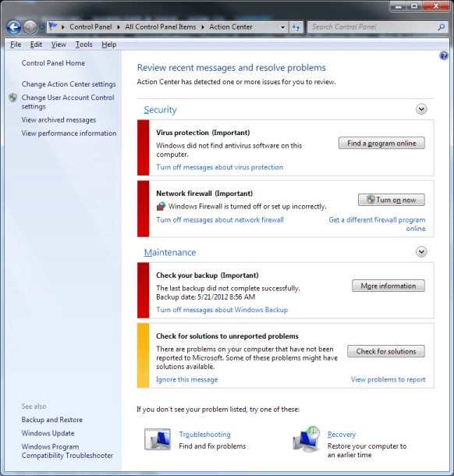This screenshot has height=476, width=454.
Task: Open recent pages dropdown arrow
Action: point(41,27)
